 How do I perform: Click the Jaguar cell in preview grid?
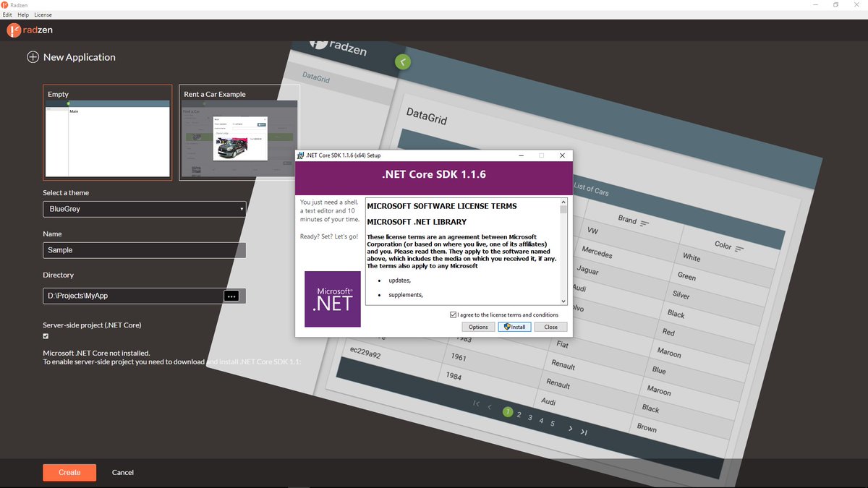point(587,270)
